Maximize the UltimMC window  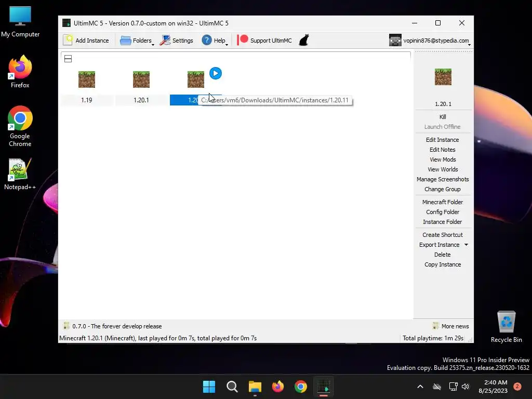coord(438,23)
